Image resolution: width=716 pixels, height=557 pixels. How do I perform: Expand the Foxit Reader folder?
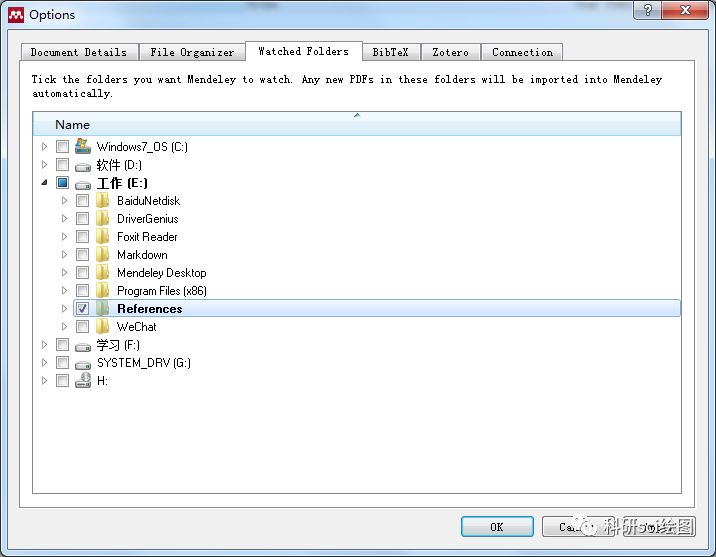tap(64, 236)
